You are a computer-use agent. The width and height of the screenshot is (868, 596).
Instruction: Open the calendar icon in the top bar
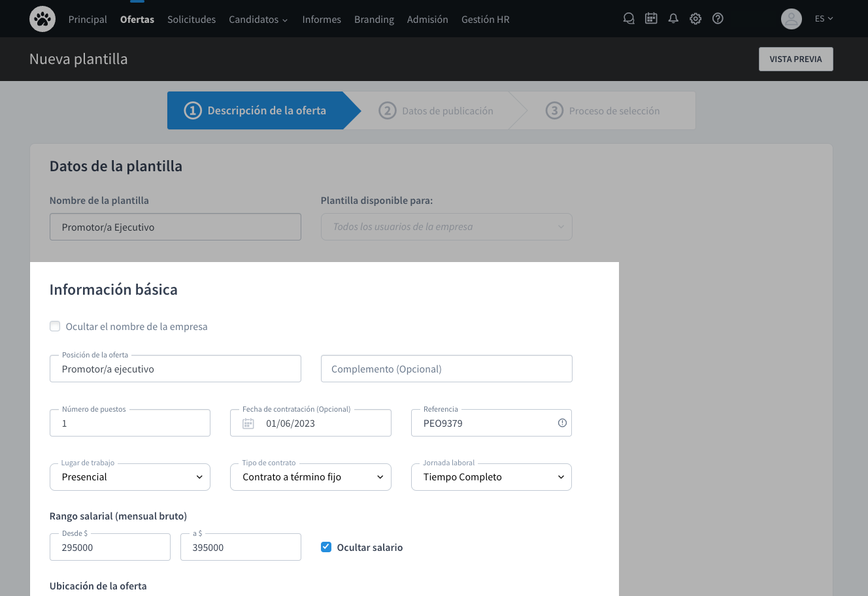651,18
